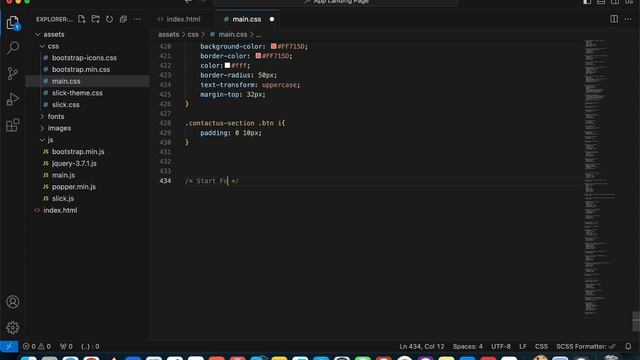Open the Search view icon
Image resolution: width=640 pixels, height=360 pixels.
(13, 48)
